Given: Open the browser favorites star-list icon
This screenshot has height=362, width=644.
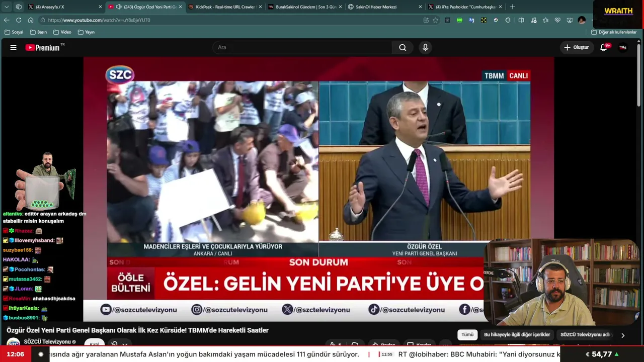Looking at the screenshot, I should (x=545, y=20).
